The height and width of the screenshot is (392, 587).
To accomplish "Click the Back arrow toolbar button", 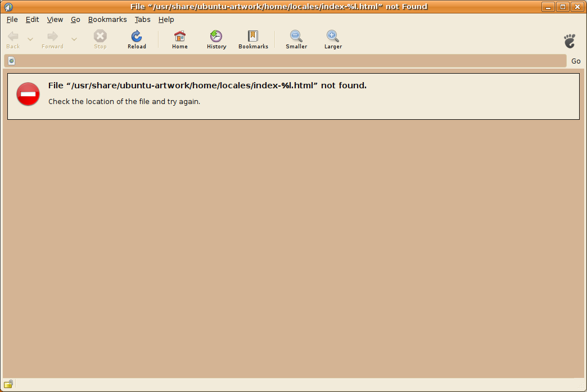I will click(x=13, y=39).
